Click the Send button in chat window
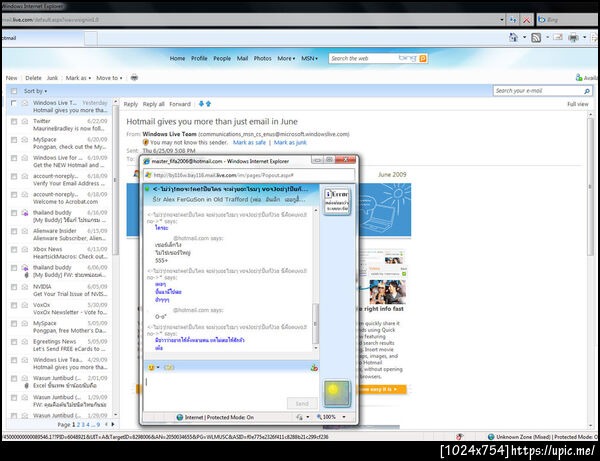The image size is (600, 461). (302, 403)
